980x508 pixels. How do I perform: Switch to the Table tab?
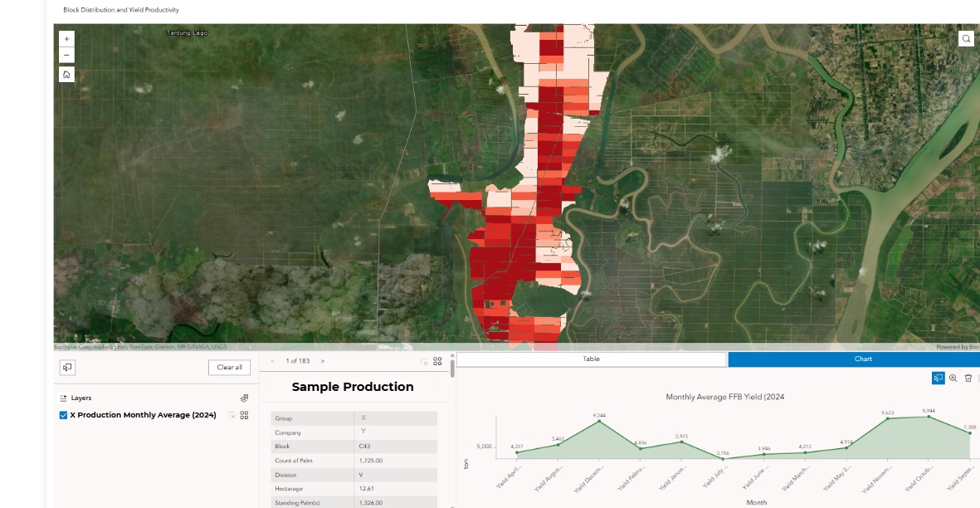pyautogui.click(x=591, y=359)
